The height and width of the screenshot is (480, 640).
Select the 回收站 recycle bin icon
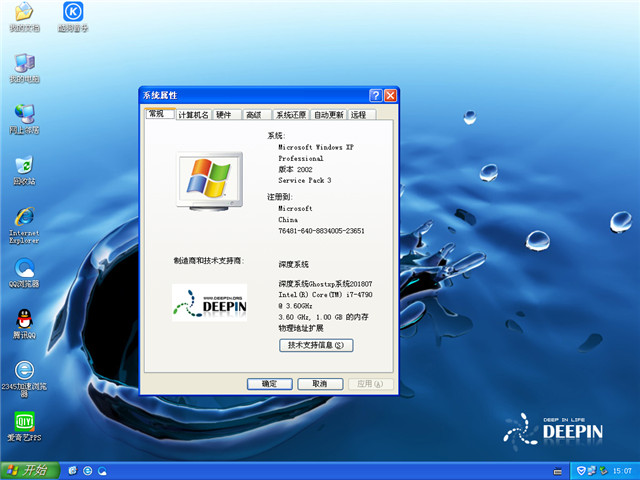24,171
